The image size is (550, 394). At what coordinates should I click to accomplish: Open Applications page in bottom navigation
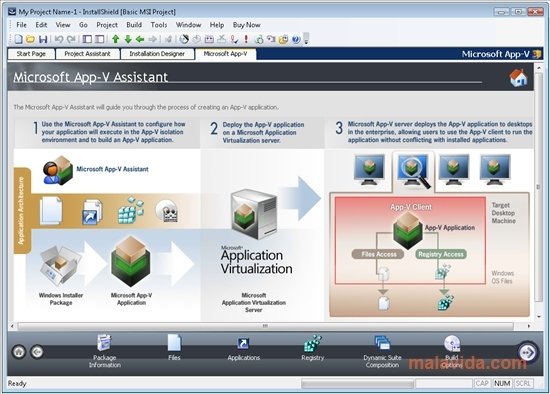coord(243,349)
